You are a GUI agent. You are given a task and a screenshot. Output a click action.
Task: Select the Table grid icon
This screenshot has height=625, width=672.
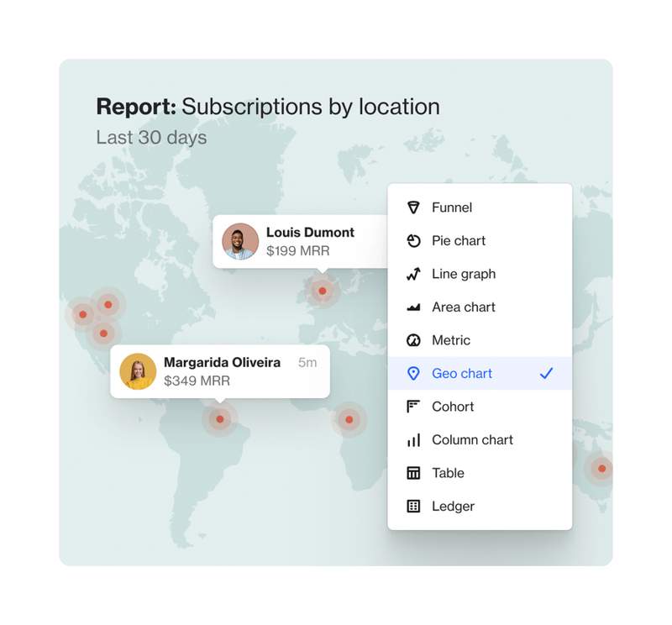[414, 473]
